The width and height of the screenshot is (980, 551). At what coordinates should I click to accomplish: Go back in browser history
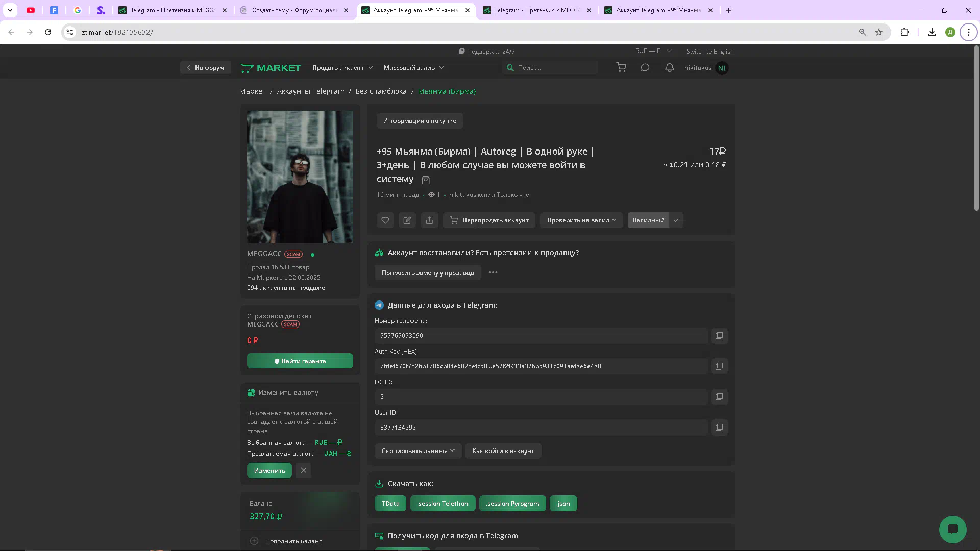click(11, 32)
